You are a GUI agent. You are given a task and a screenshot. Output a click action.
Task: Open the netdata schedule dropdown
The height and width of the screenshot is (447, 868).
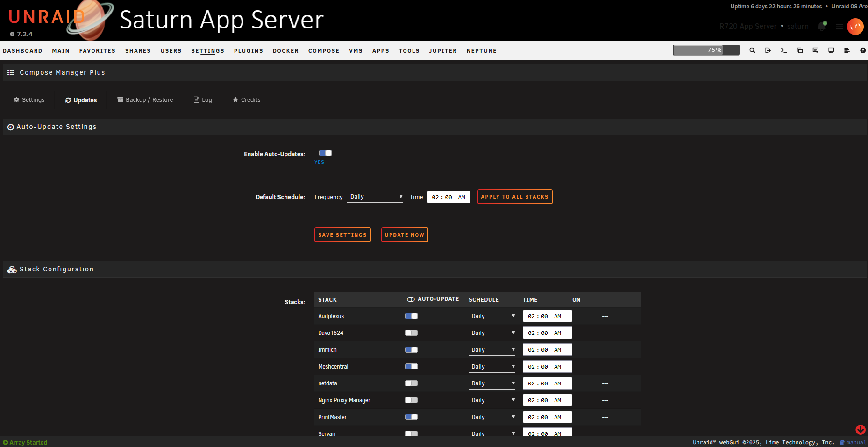(x=492, y=383)
